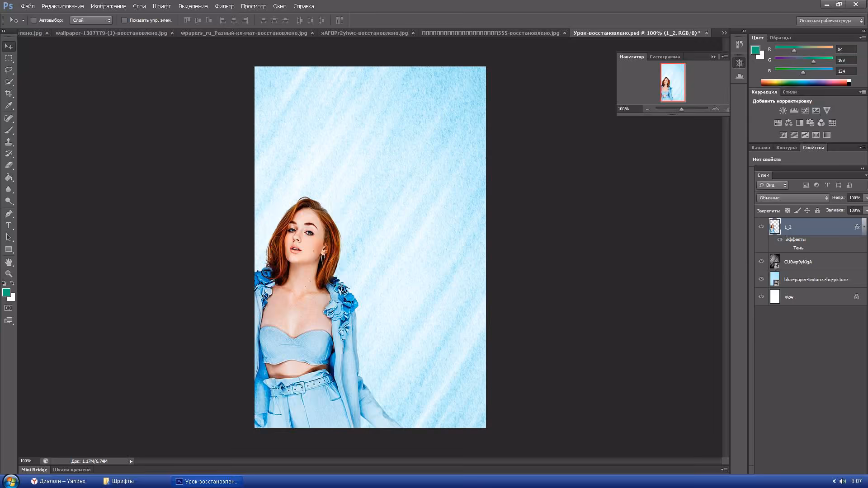The height and width of the screenshot is (488, 868).
Task: Toggle lock transparent pixels
Action: pos(787,211)
